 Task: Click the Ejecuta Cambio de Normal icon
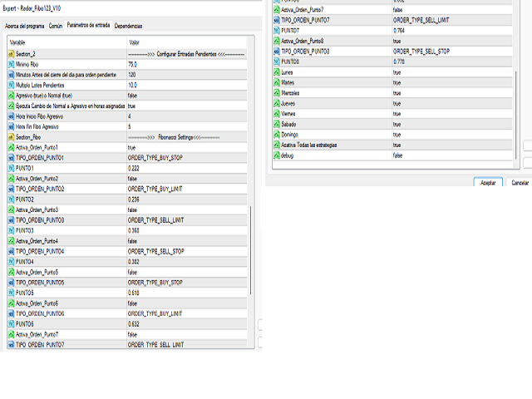[11, 106]
